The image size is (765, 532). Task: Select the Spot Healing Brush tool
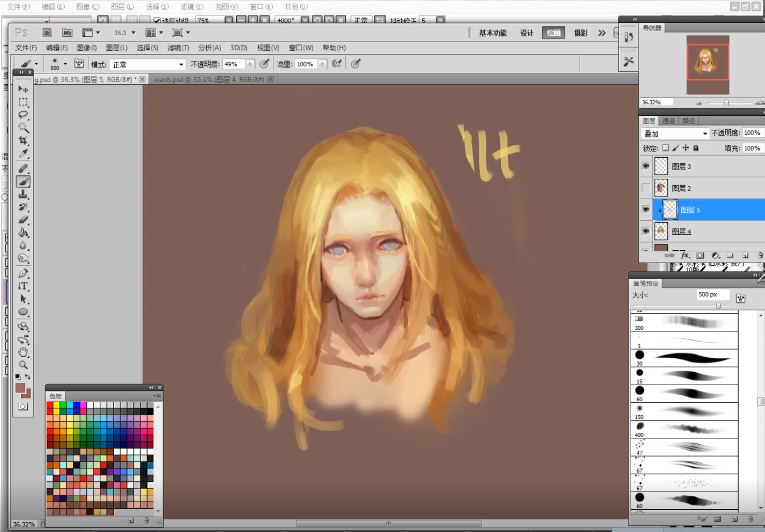23,169
